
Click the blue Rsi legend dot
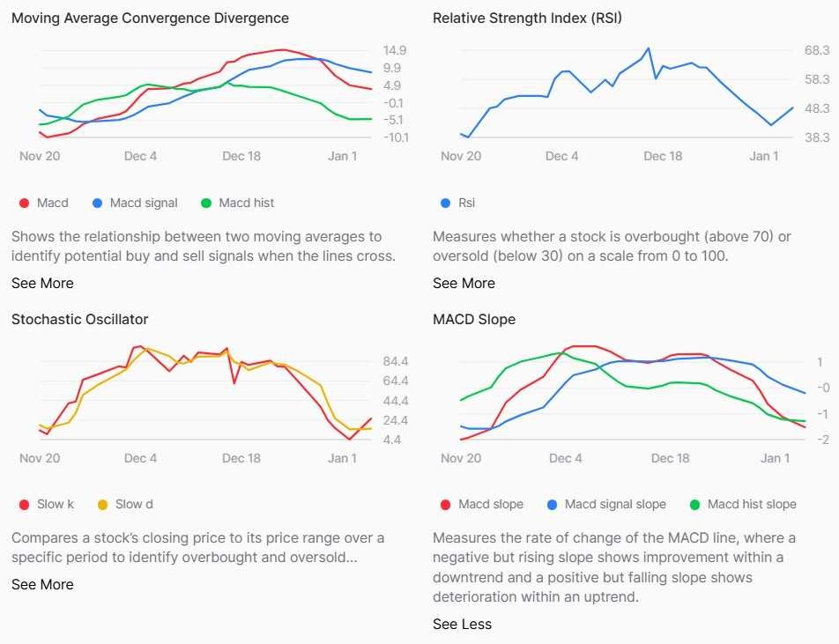point(446,204)
